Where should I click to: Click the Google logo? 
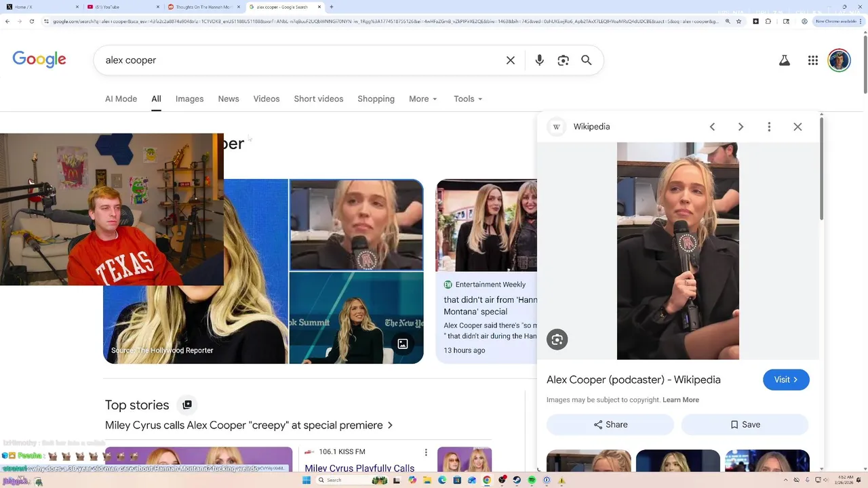tap(39, 60)
